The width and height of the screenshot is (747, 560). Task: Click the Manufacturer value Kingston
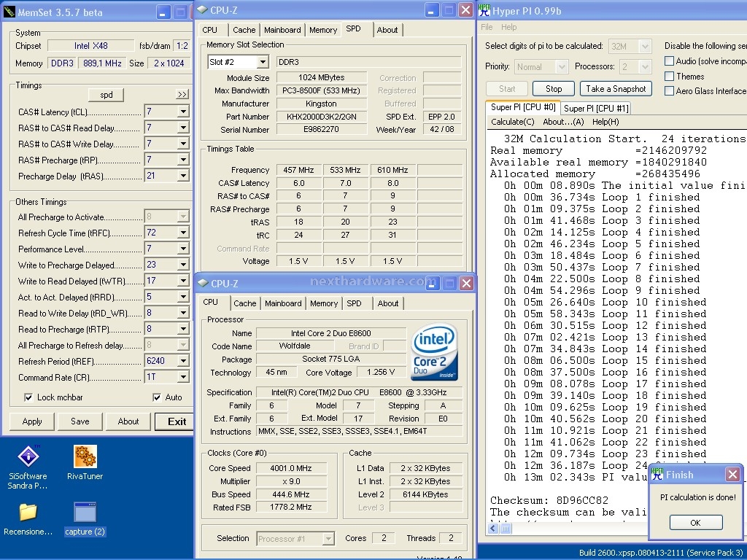[322, 104]
